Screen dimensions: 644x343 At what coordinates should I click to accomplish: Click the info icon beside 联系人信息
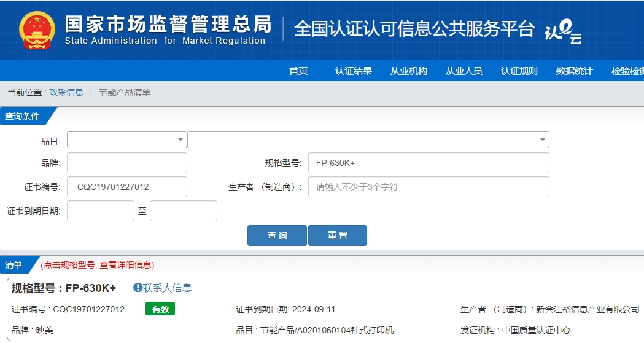(x=138, y=288)
